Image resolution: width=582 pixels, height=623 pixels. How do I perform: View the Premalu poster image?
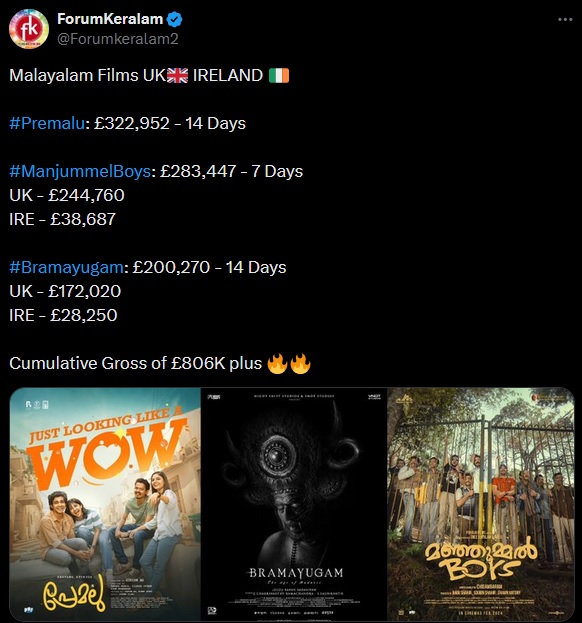pos(105,504)
